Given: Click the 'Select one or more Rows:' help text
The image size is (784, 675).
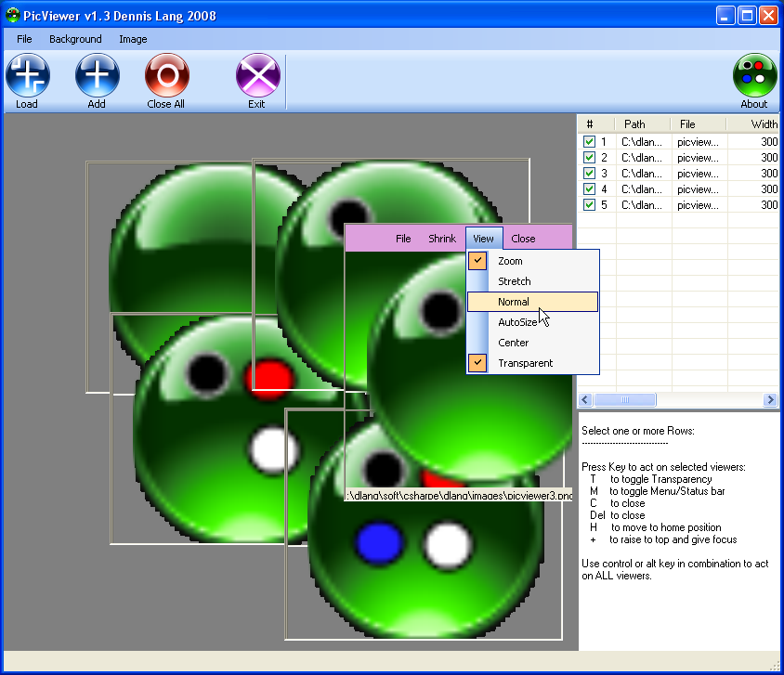Looking at the screenshot, I should click(x=638, y=431).
